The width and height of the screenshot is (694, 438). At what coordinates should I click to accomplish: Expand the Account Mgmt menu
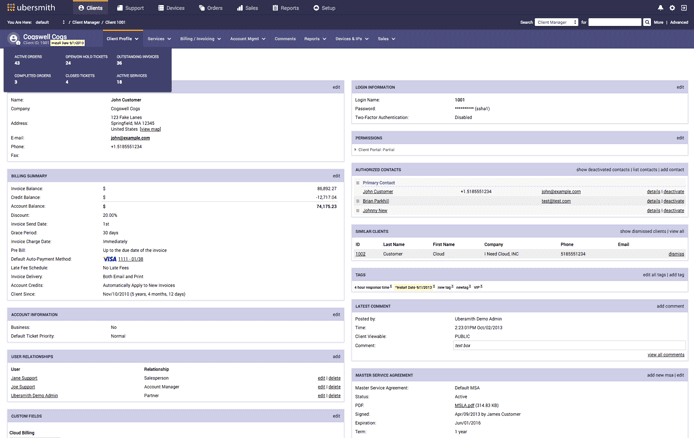pyautogui.click(x=248, y=39)
